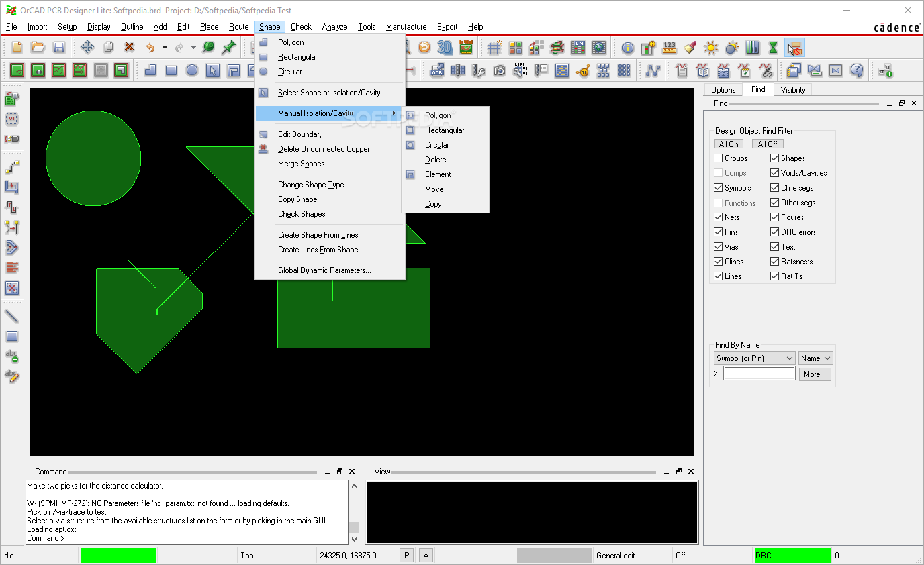Click the All Off button
The image size is (924, 565).
click(x=768, y=144)
